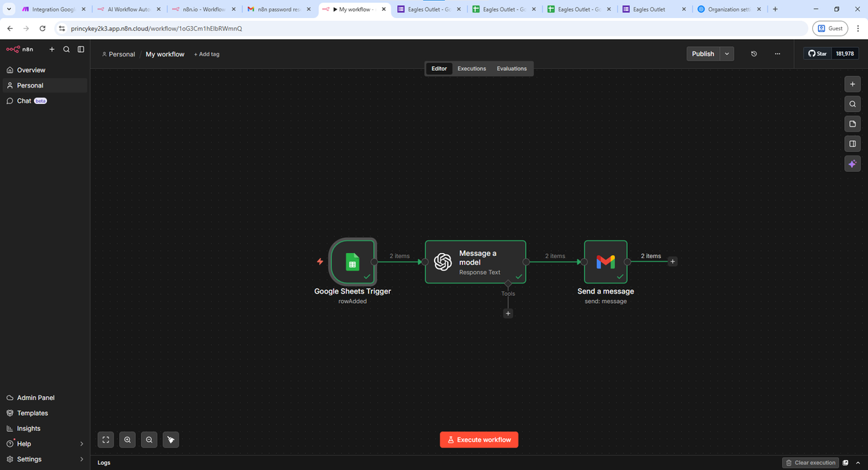Click "send: message" text under Gmail node

pos(605,302)
